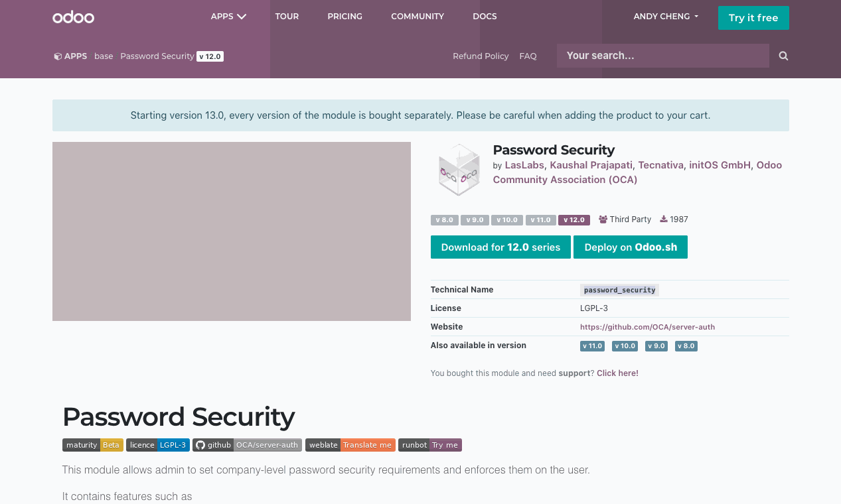Screen dimensions: 841x504
Task: Select version v 10.0 in version switcher
Action: click(x=508, y=220)
